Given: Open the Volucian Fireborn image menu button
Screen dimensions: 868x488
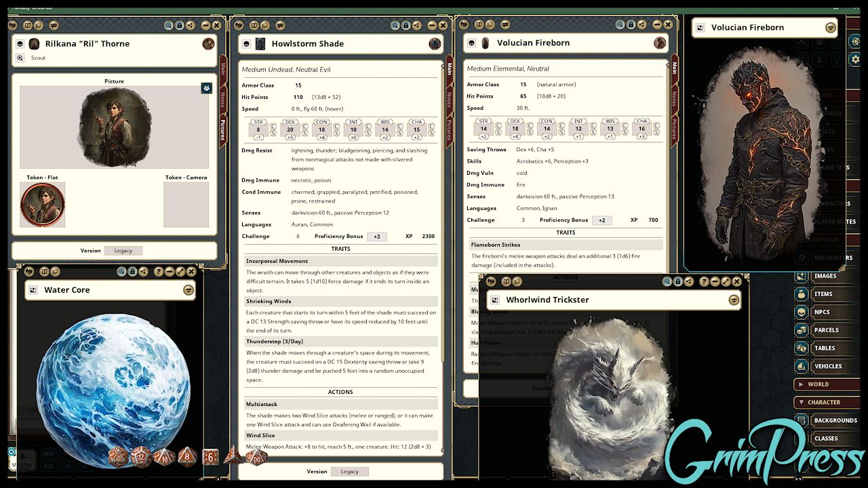Looking at the screenshot, I should click(831, 28).
